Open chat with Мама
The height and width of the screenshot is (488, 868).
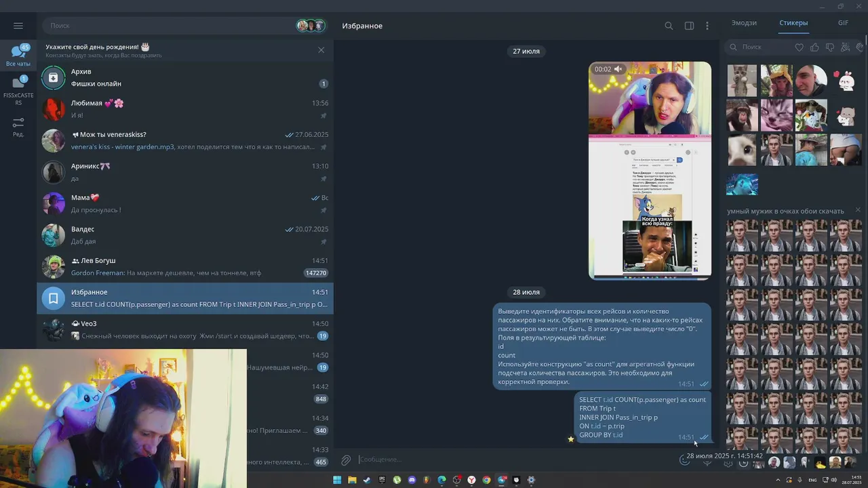(185, 203)
